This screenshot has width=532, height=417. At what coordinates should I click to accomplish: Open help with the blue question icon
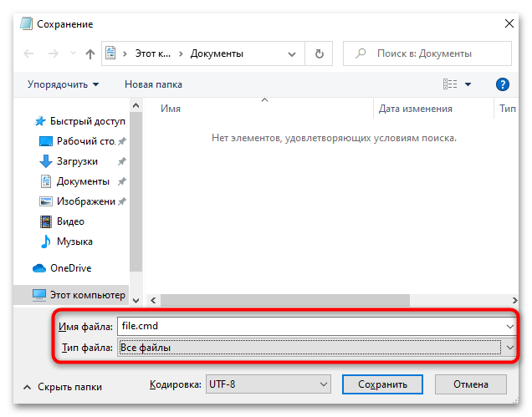click(502, 84)
